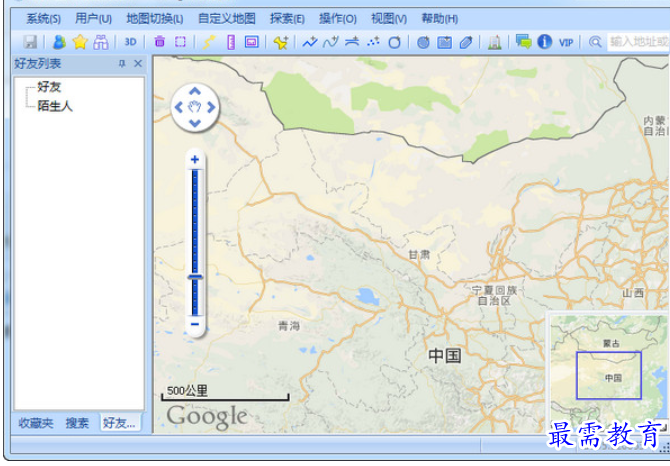Screen dimensions: 670x466
Task: Open the chat bubbles icon
Action: coord(523,41)
